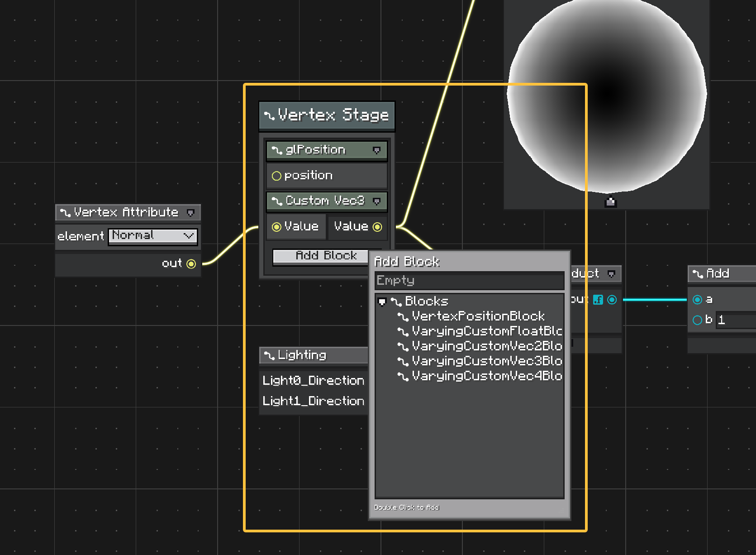Click the Blocks group icon

[396, 301]
